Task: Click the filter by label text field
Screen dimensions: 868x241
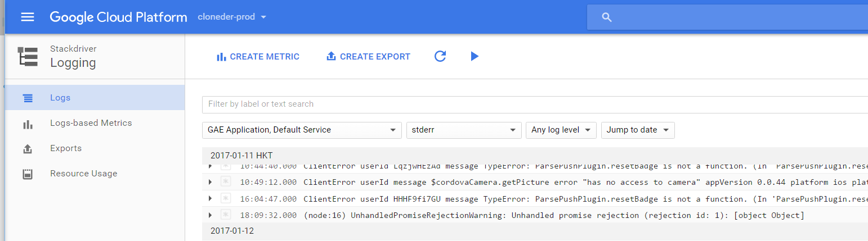Action: click(535, 104)
